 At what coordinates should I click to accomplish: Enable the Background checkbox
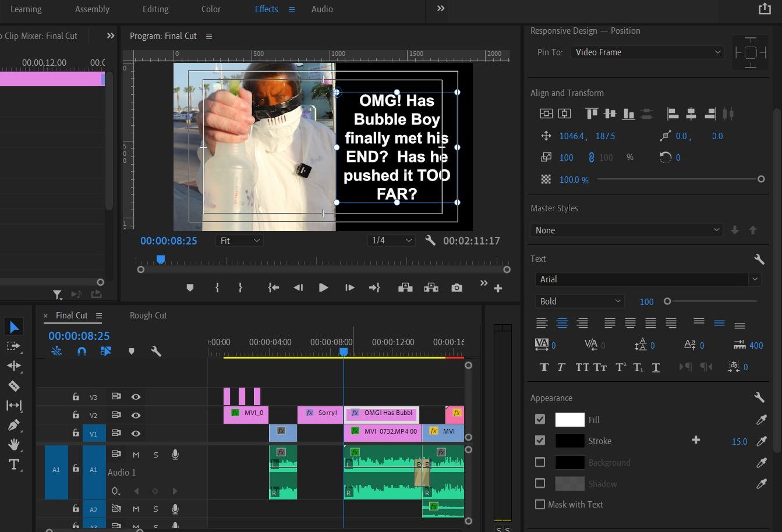click(540, 462)
